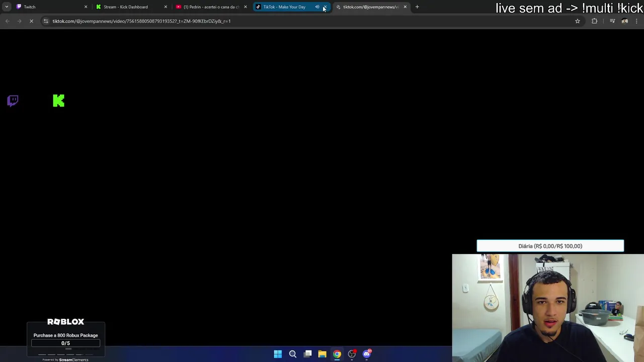This screenshot has height=362, width=644.
Task: Open OBS Studio from the taskbar
Action: click(352, 354)
